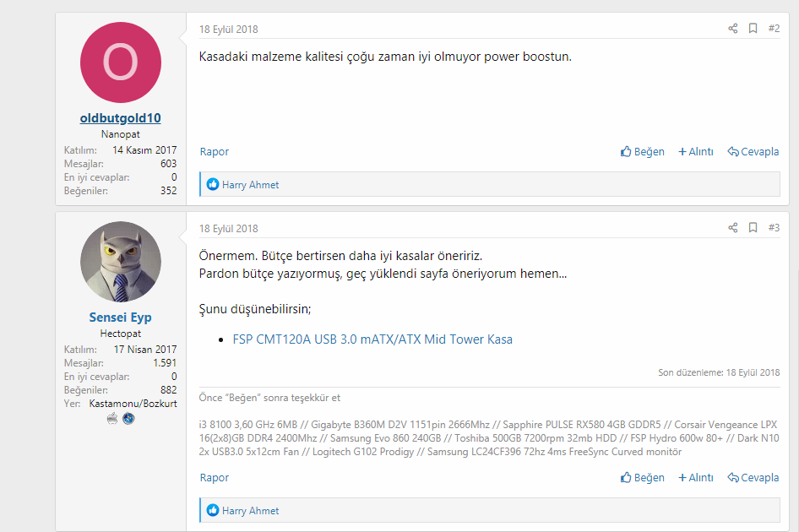Click the Apple badge under Sensei Eyp
The width and height of the screenshot is (799, 532).
(112, 419)
